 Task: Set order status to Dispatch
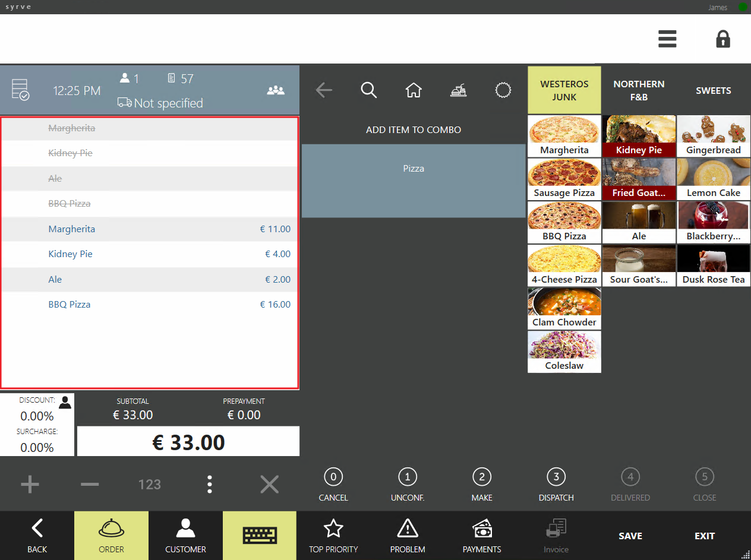(556, 484)
